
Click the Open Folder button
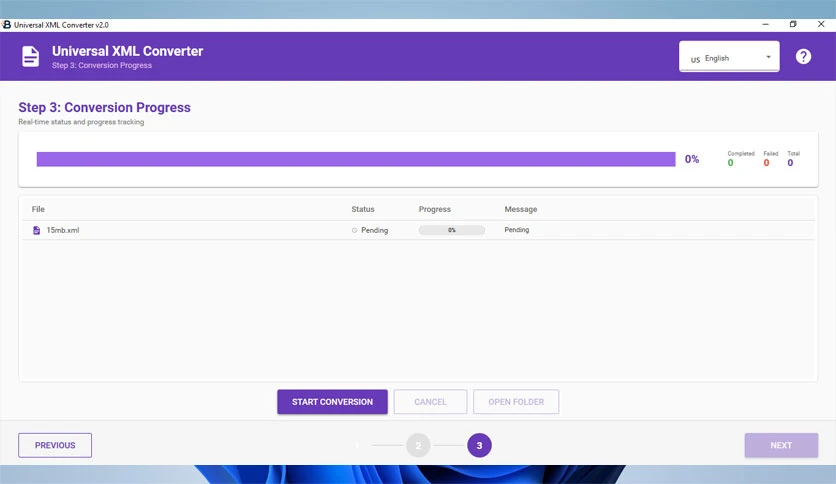point(516,402)
